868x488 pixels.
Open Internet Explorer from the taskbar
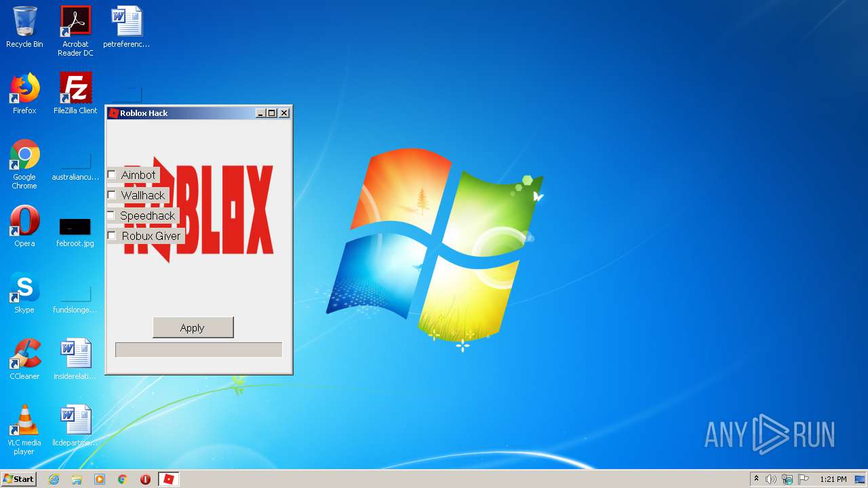54,479
